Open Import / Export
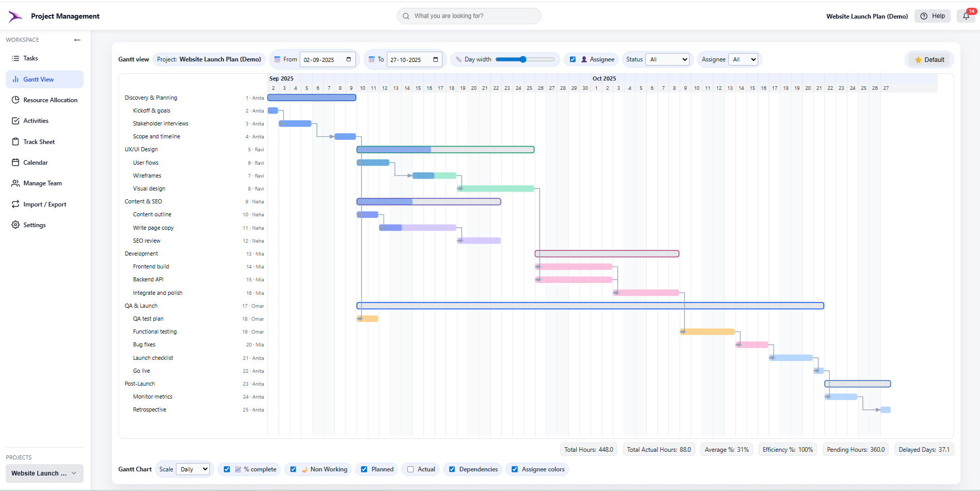 tap(44, 204)
